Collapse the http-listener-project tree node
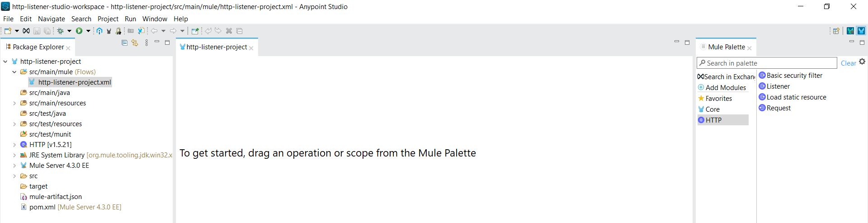The image size is (868, 223). pos(5,62)
